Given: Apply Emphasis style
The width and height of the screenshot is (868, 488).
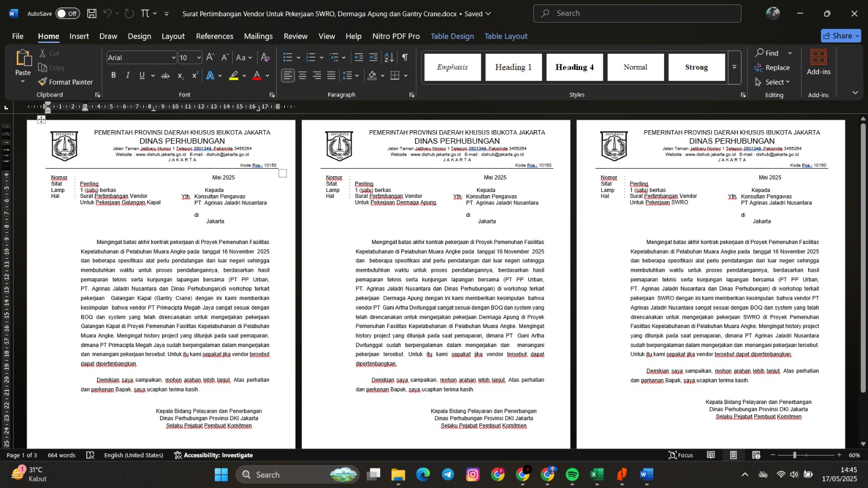Looking at the screenshot, I should coord(452,67).
